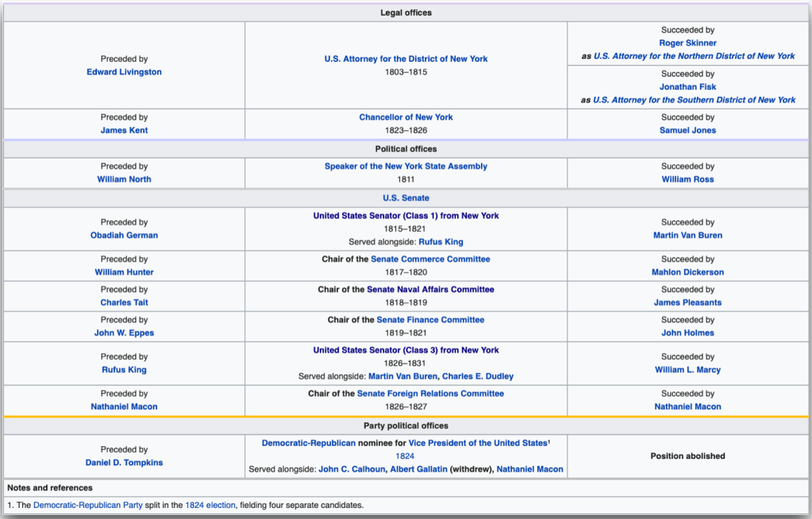Image resolution: width=812 pixels, height=519 pixels.
Task: Open Roger Skinner's page
Action: pyautogui.click(x=687, y=43)
